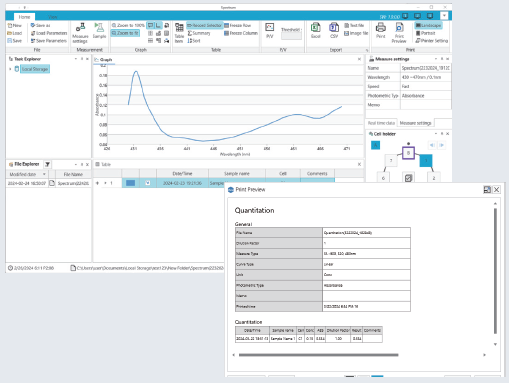509x383 pixels.
Task: Select the Real time data tab
Action: (x=381, y=123)
